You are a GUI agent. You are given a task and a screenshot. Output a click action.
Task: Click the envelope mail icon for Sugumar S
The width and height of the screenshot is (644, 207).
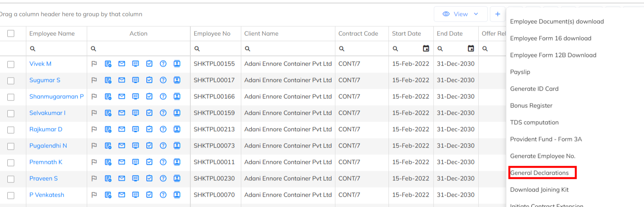tap(122, 80)
